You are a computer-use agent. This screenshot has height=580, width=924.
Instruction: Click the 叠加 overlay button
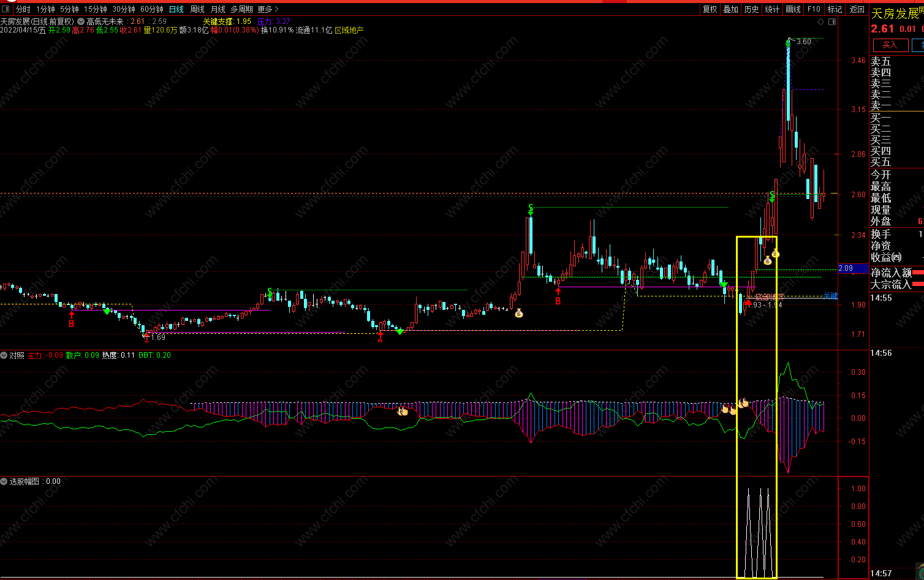(x=731, y=9)
